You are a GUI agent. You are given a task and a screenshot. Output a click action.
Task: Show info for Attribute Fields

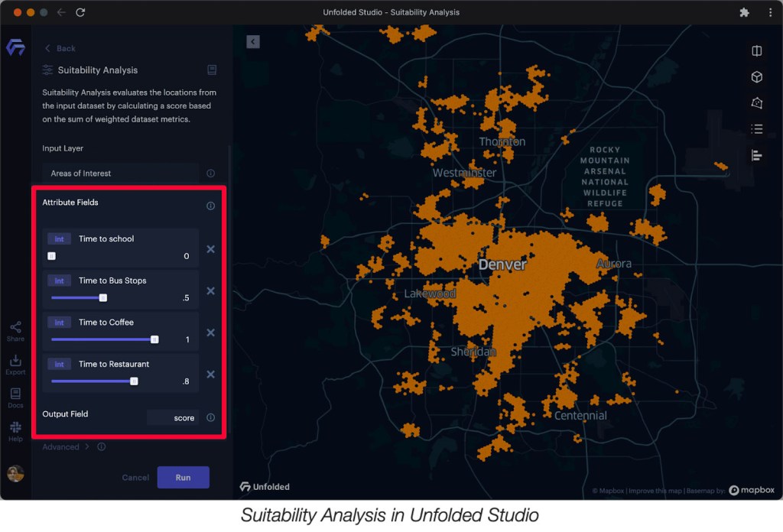click(x=211, y=206)
